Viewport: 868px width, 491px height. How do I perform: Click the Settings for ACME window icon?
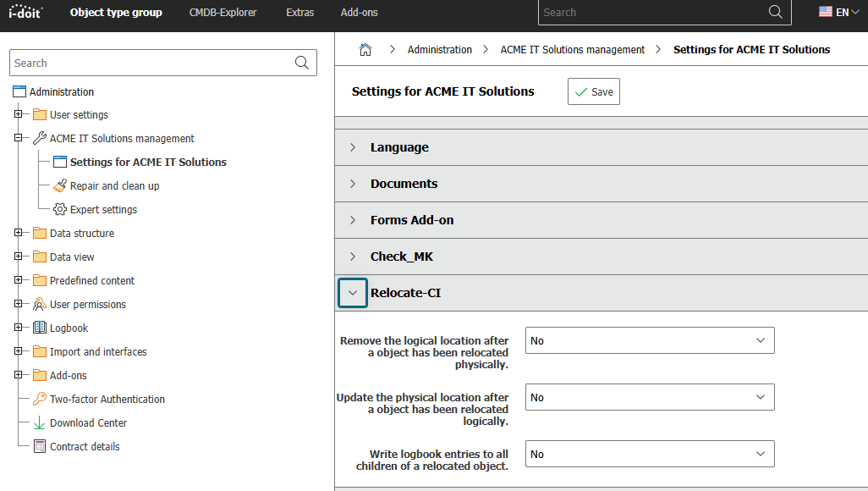[60, 162]
